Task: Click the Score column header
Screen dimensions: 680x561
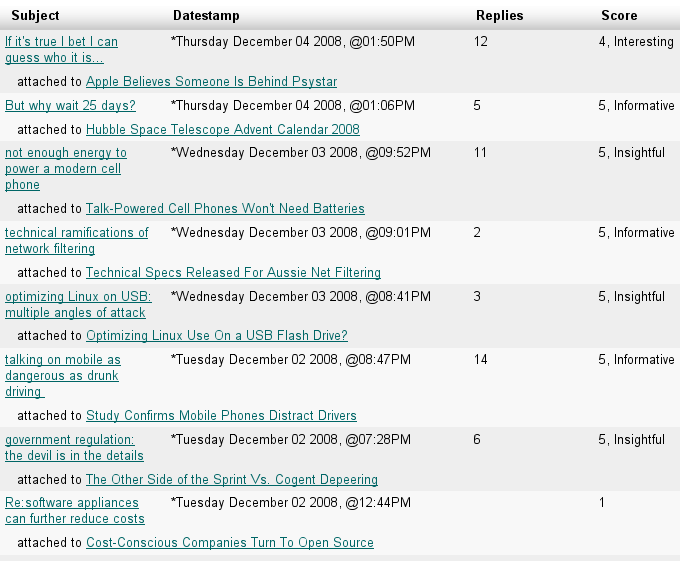Action: click(619, 16)
